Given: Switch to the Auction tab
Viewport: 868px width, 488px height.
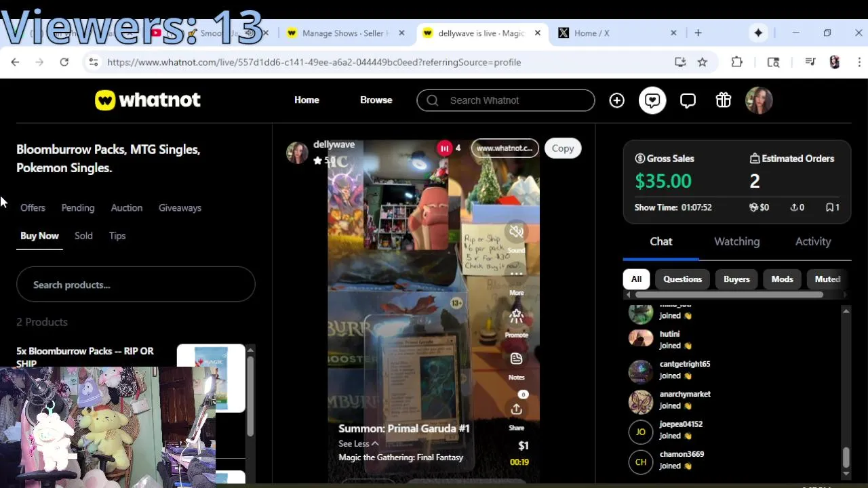Looking at the screenshot, I should [x=127, y=208].
